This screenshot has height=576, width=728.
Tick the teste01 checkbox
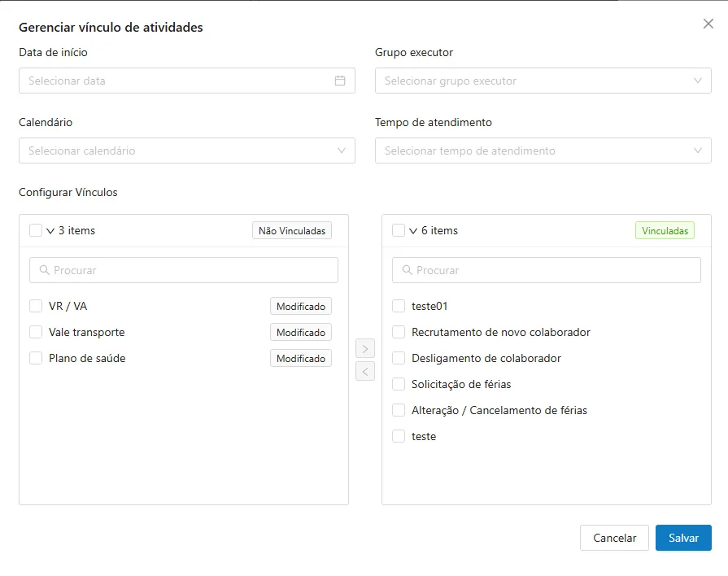[399, 306]
